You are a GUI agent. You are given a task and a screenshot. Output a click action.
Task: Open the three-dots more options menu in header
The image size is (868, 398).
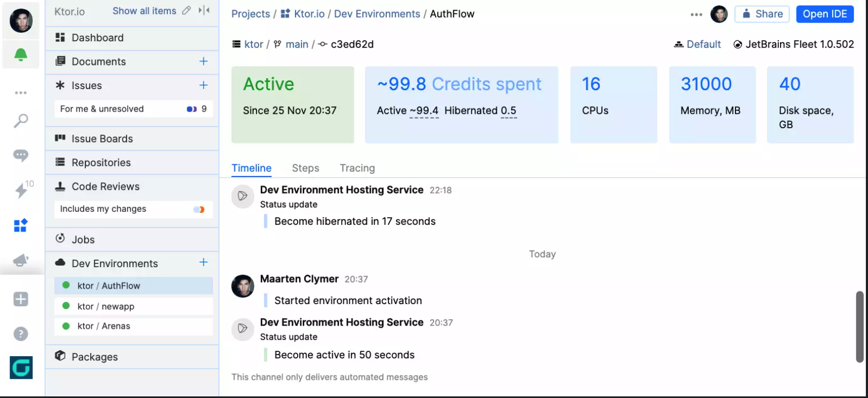(696, 14)
